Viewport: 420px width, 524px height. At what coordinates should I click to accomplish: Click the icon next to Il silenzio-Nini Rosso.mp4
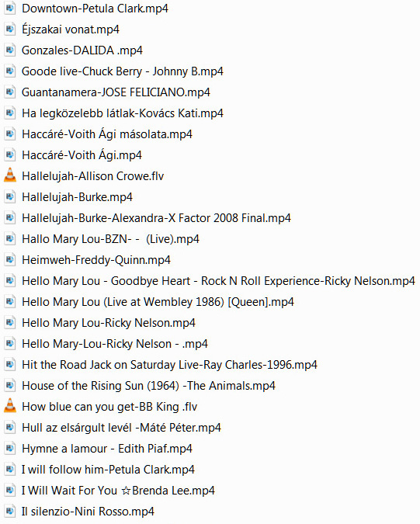pos(10,512)
